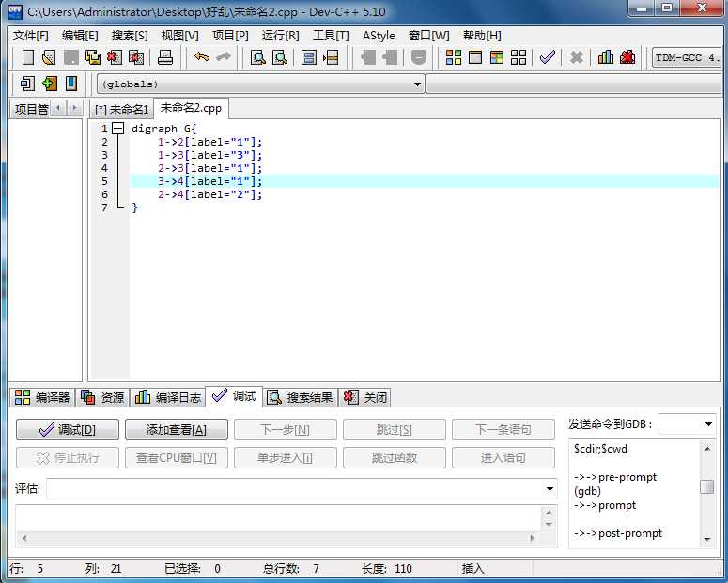The image size is (728, 583).
Task: Compile the current file icon
Action: tap(453, 57)
